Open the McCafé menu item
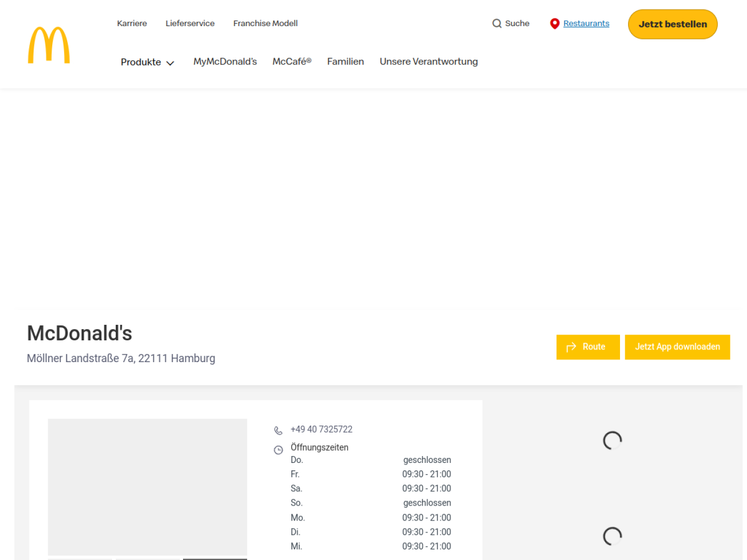This screenshot has height=560, width=747. (292, 62)
